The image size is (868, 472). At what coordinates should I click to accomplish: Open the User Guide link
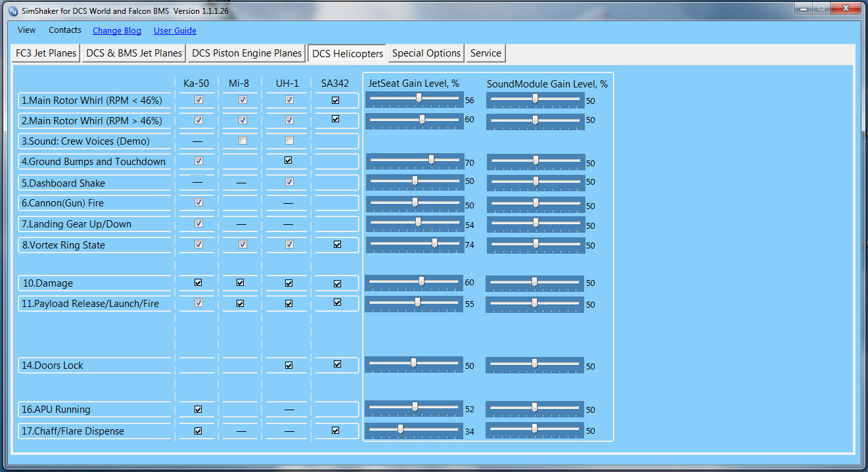pos(175,31)
